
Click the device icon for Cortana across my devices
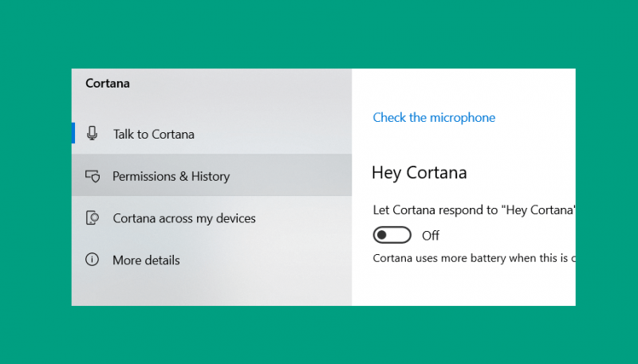[93, 217]
